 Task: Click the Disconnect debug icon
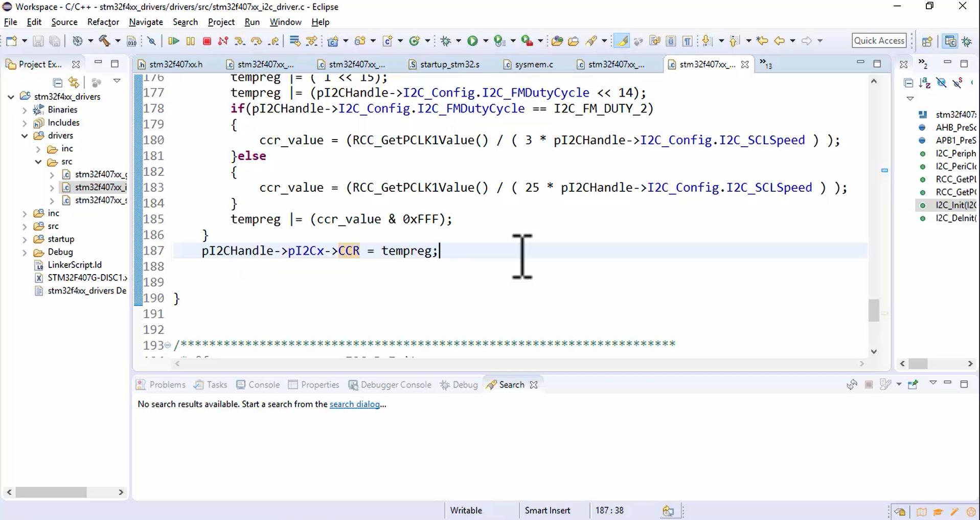[x=223, y=41]
